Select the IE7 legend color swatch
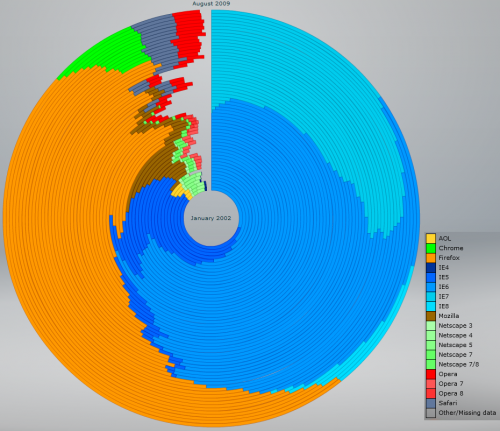 click(431, 296)
